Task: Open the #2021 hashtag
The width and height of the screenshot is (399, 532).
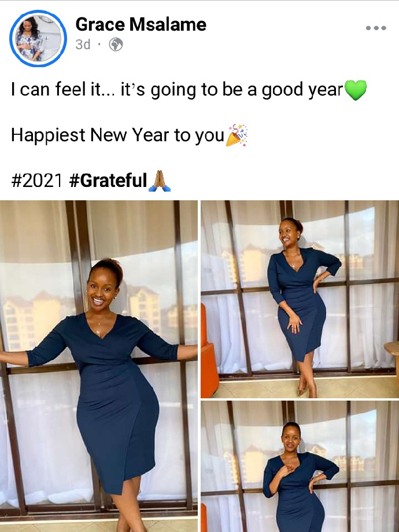Action: tap(37, 180)
